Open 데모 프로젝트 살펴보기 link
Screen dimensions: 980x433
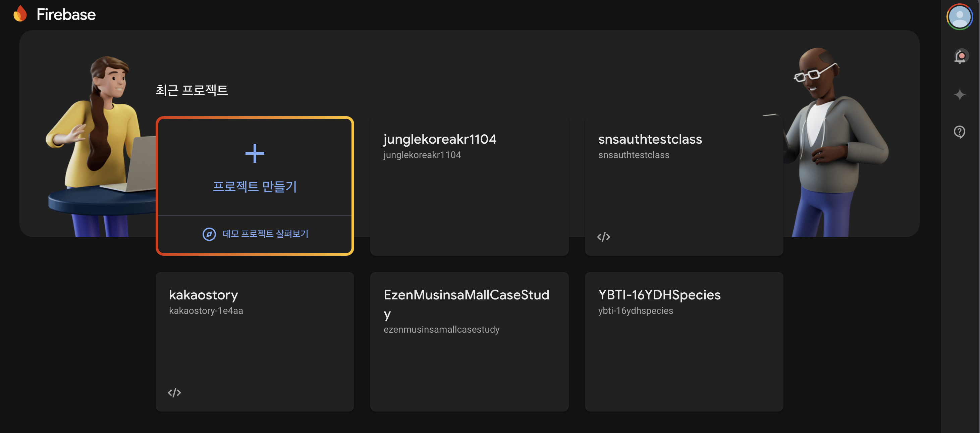(265, 234)
